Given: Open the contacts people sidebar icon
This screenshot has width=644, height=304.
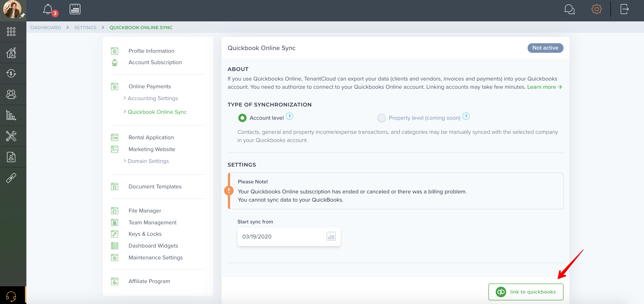Looking at the screenshot, I should [11, 94].
